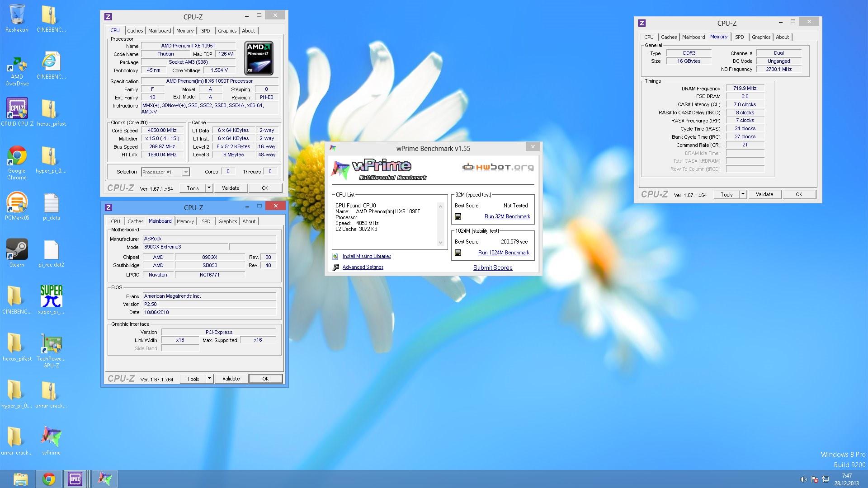Image resolution: width=868 pixels, height=488 pixels.
Task: Click the 200,579 sec best score text
Action: coord(514,242)
